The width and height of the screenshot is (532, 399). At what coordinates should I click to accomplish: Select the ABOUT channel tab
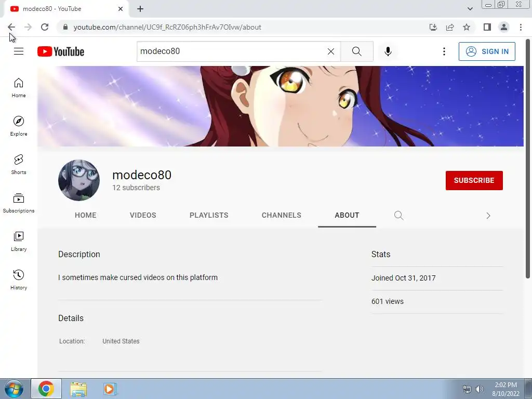347,216
